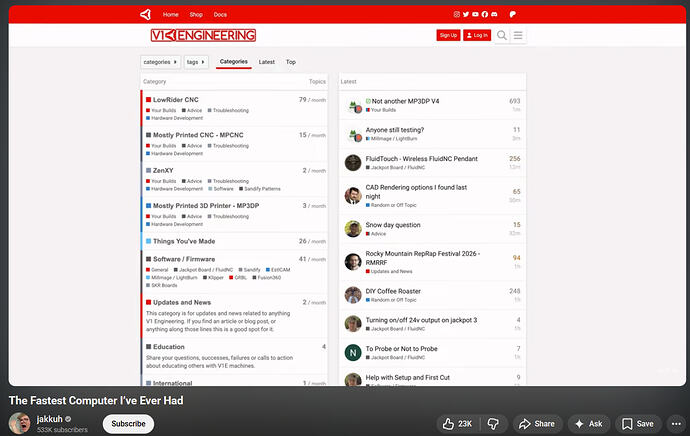Open the forum hamburger menu icon
This screenshot has width=690, height=436.
coord(518,35)
